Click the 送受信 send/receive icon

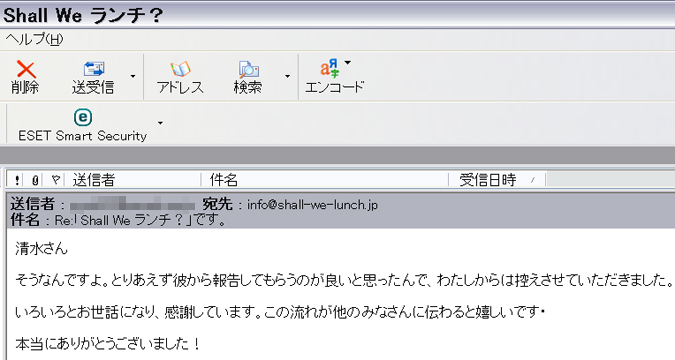pos(93,69)
